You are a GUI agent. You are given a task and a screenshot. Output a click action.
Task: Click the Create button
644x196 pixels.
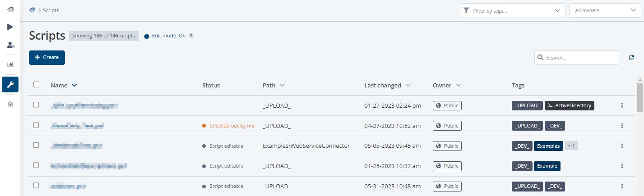[x=47, y=57]
